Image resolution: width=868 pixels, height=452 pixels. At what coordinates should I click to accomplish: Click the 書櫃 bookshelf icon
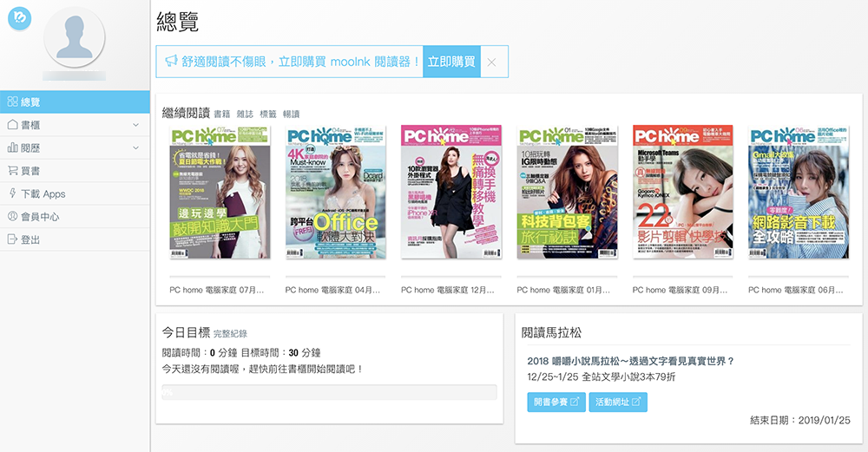tap(13, 124)
